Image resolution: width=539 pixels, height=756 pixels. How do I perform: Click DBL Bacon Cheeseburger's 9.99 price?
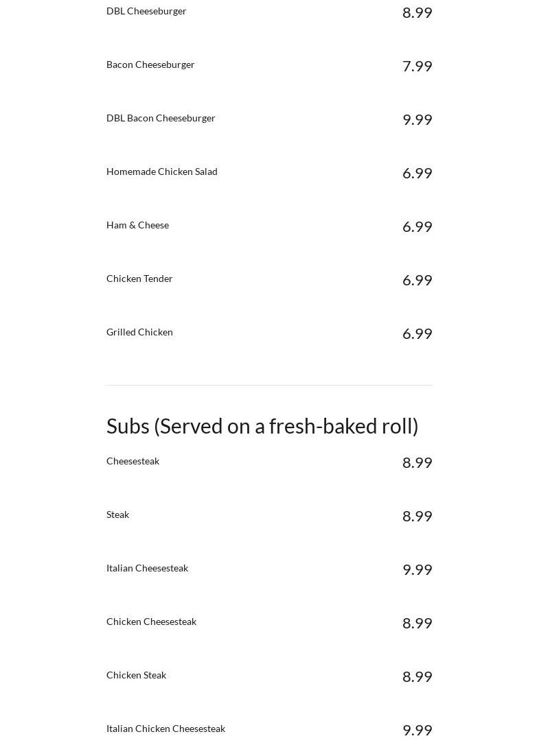tap(417, 119)
